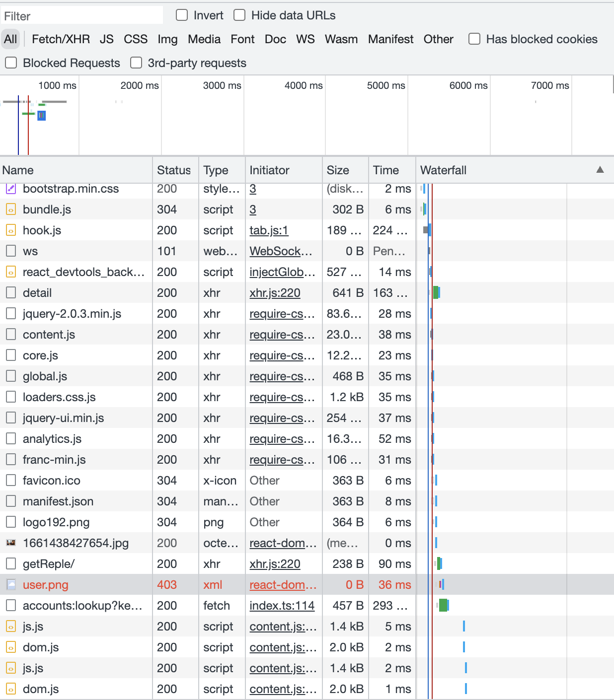Click the core.js document icon

point(11,355)
